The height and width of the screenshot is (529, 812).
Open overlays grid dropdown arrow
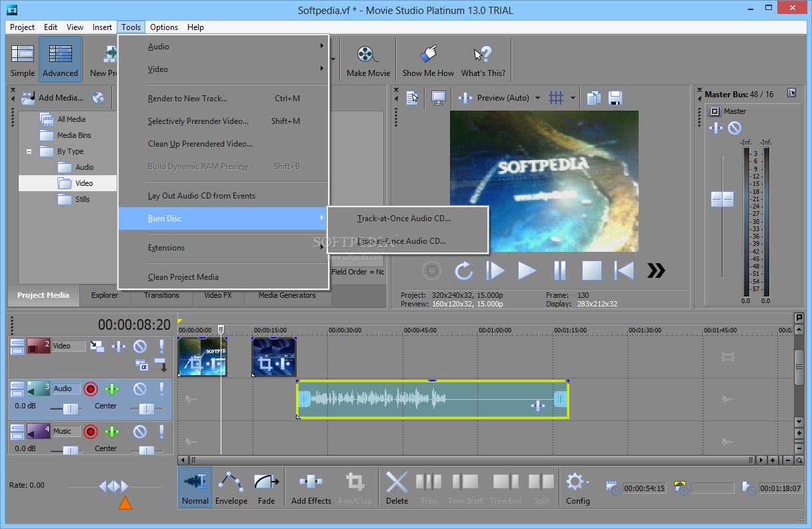coord(573,98)
